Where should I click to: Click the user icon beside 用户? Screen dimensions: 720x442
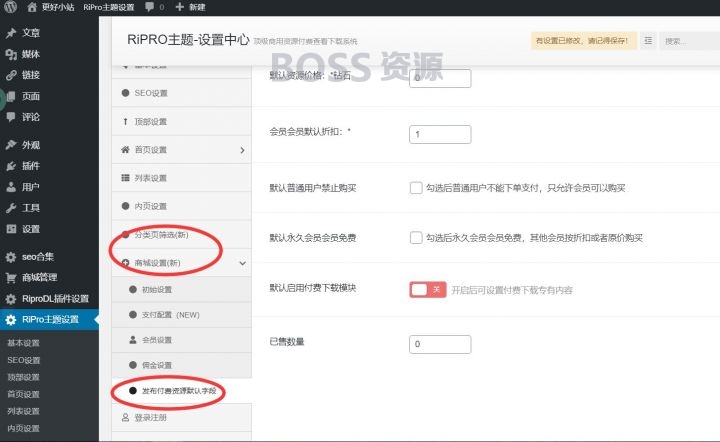11,187
